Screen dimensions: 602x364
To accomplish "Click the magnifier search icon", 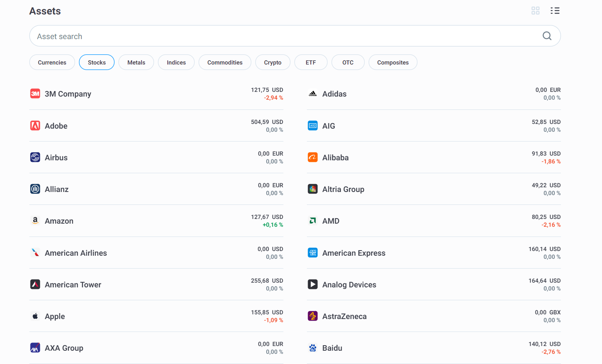I will [547, 36].
